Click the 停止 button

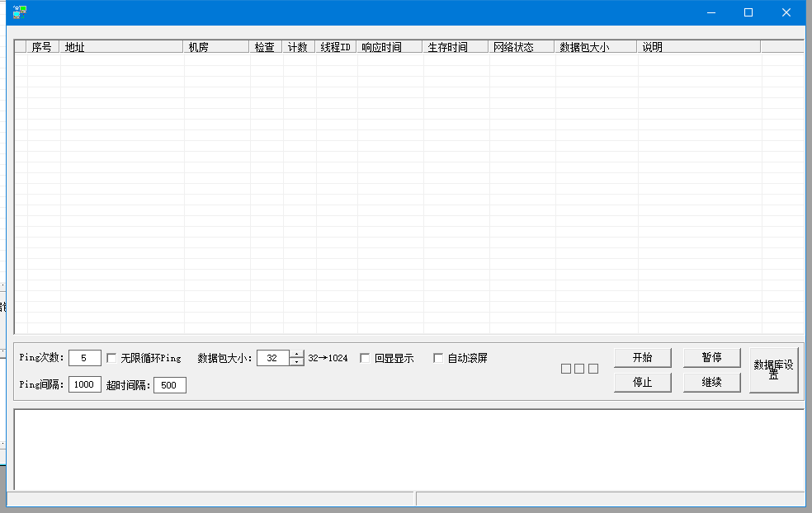pos(643,382)
